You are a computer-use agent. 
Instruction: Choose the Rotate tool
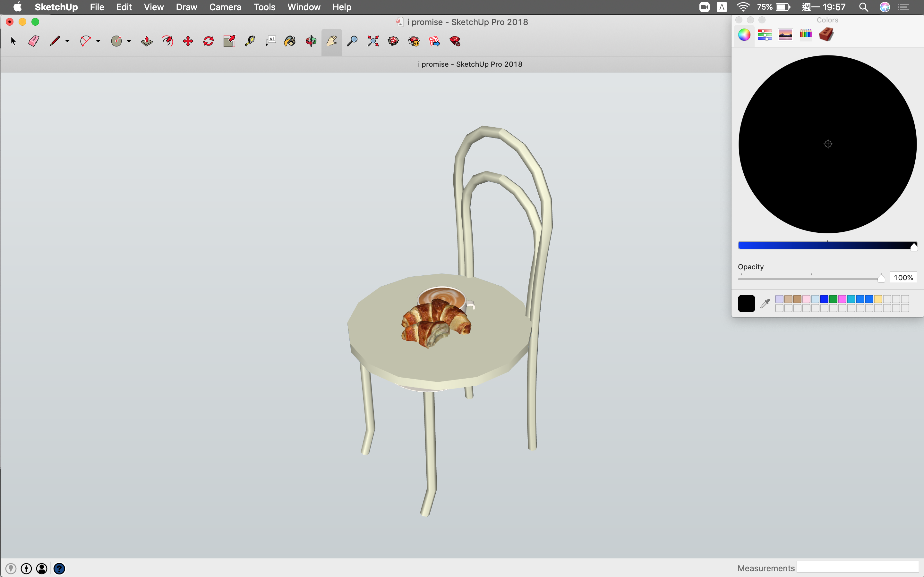[x=209, y=41]
